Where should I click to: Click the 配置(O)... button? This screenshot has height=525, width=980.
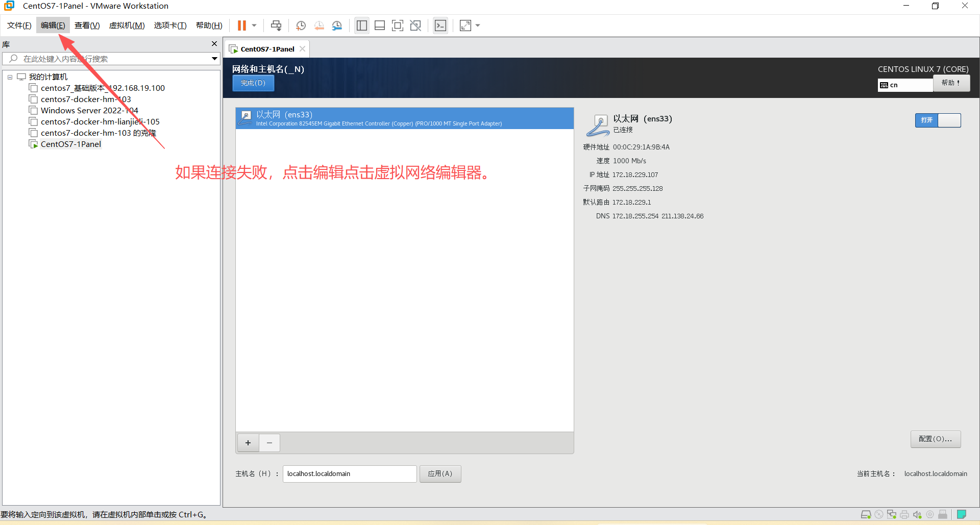coord(936,439)
